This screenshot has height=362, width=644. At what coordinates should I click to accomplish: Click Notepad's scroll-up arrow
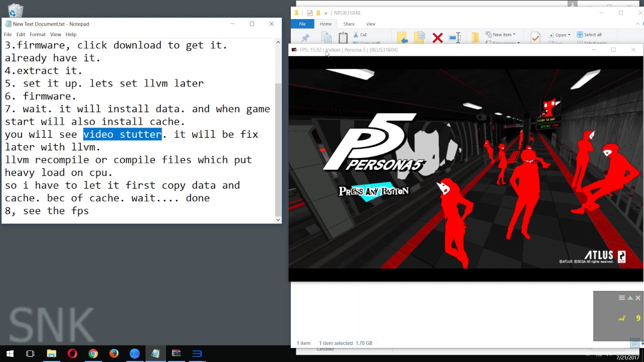278,43
